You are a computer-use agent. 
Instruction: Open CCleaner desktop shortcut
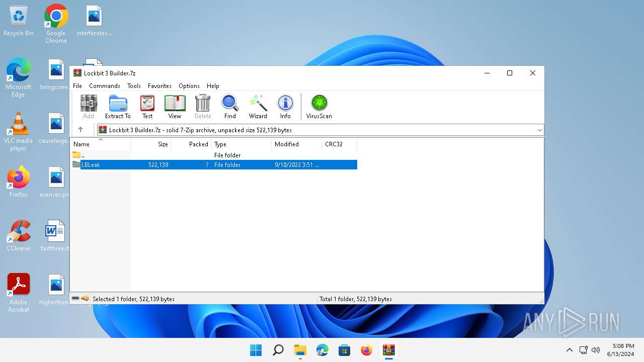19,236
